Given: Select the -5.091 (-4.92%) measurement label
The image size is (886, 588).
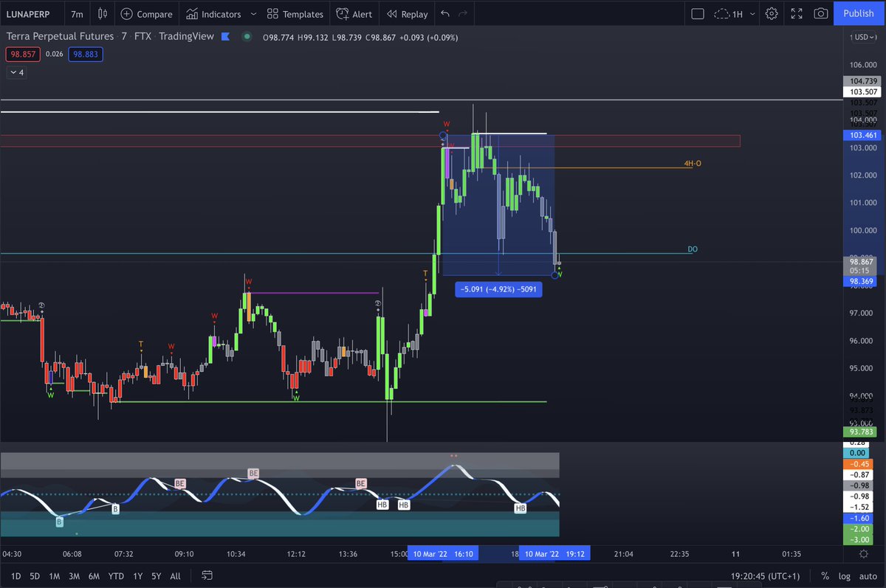Looking at the screenshot, I should click(498, 290).
